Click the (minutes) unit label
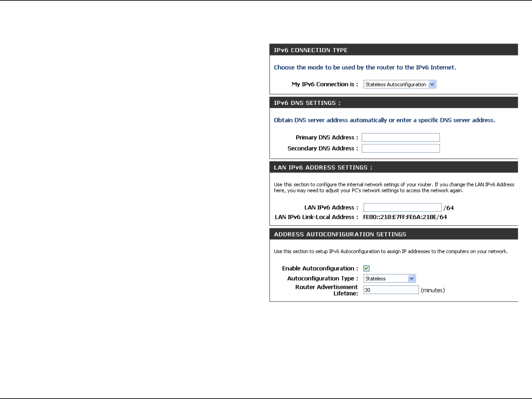 coord(433,290)
